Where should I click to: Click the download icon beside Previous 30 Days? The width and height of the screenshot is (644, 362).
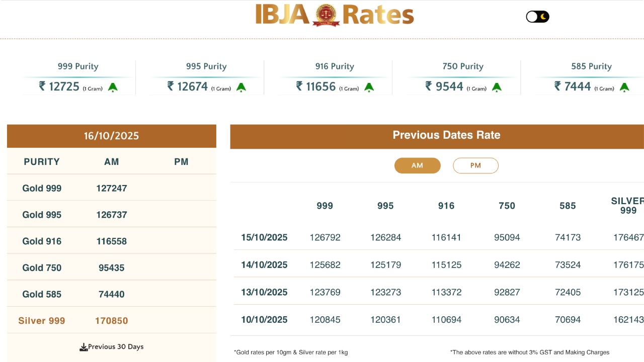click(x=84, y=347)
